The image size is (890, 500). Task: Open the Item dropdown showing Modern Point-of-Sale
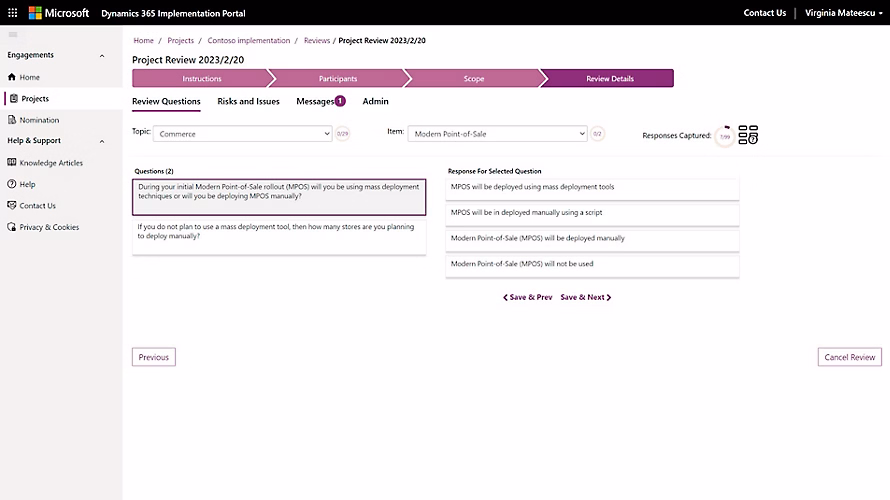tap(497, 134)
